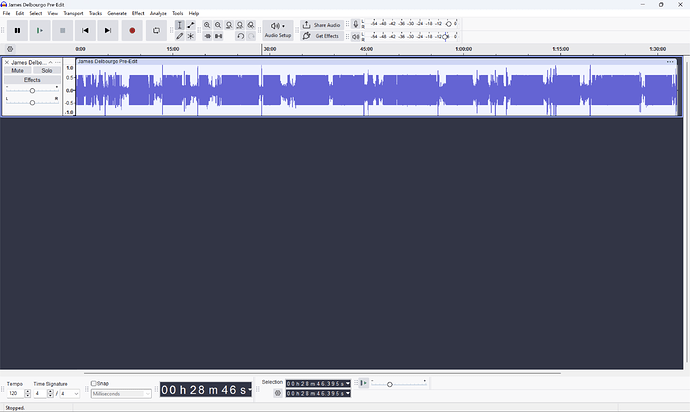Open the time signature denominator dropdown
The width and height of the screenshot is (690, 412).
click(69, 394)
